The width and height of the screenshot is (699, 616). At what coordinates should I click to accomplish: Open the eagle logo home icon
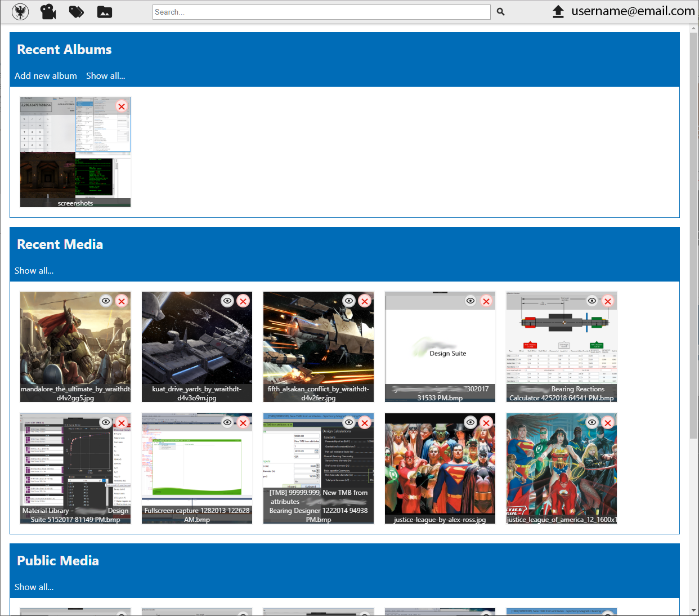[x=20, y=12]
